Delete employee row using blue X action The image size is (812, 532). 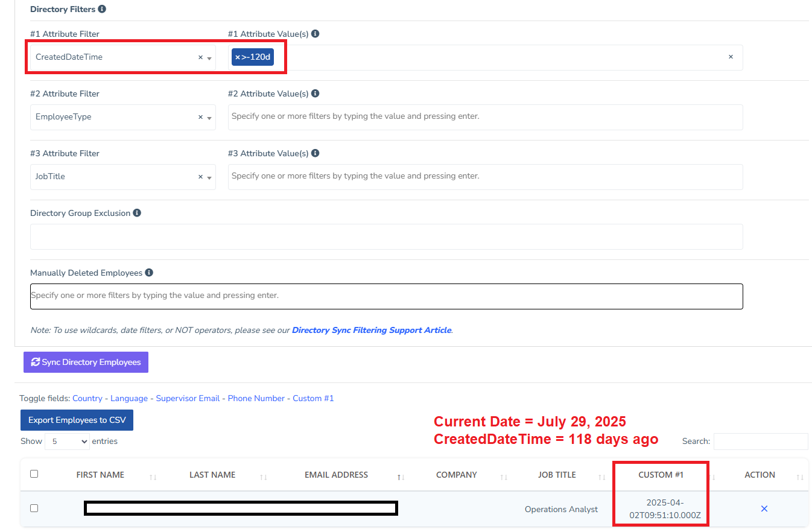click(764, 509)
